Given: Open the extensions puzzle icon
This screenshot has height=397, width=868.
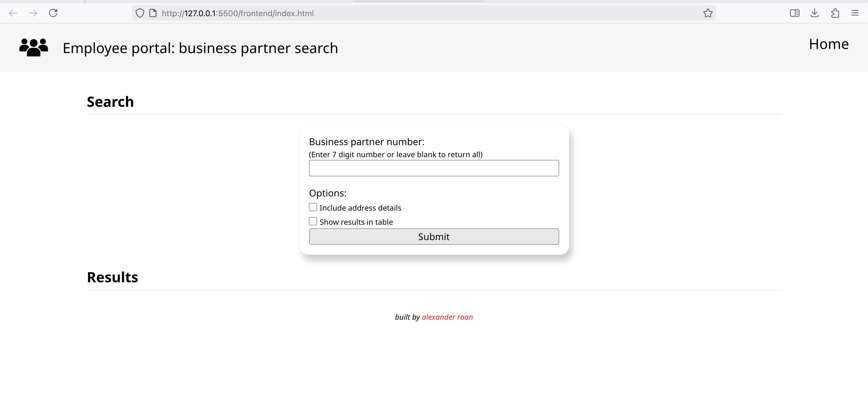Looking at the screenshot, I should [835, 13].
